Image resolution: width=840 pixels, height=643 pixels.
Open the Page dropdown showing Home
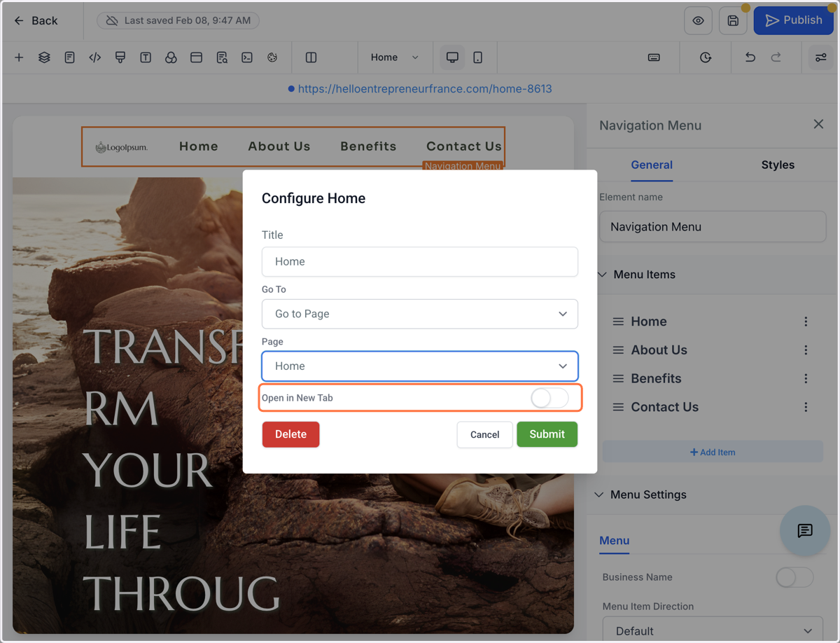coord(420,366)
